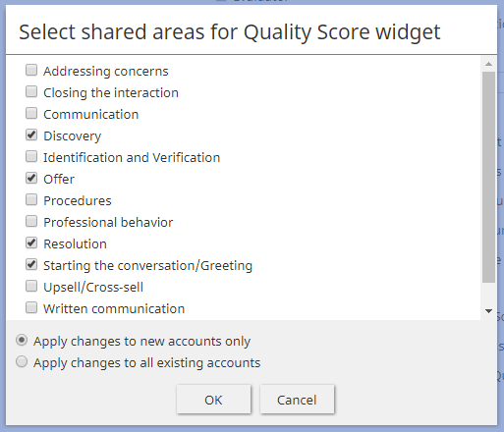The image size is (504, 432).
Task: Confirm selection with the OK button
Action: click(x=213, y=400)
